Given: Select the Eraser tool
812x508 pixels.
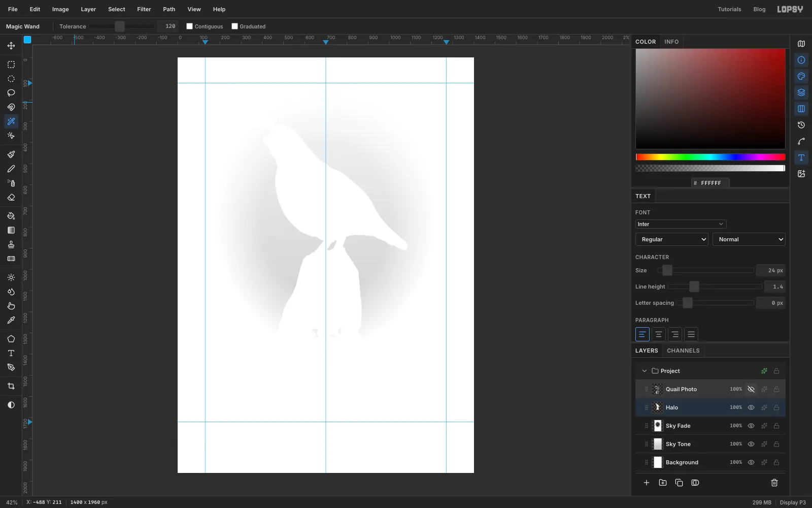Looking at the screenshot, I should click(11, 197).
